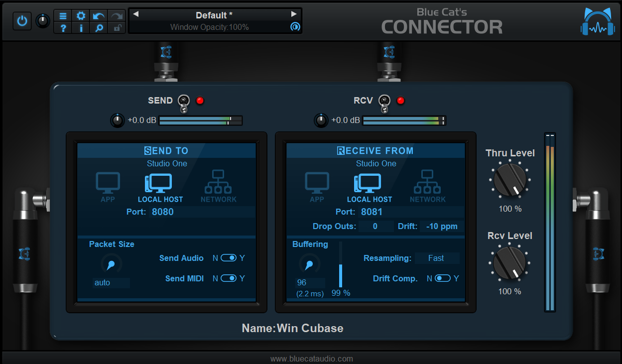Click the Drift -10 ppm value

442,227
